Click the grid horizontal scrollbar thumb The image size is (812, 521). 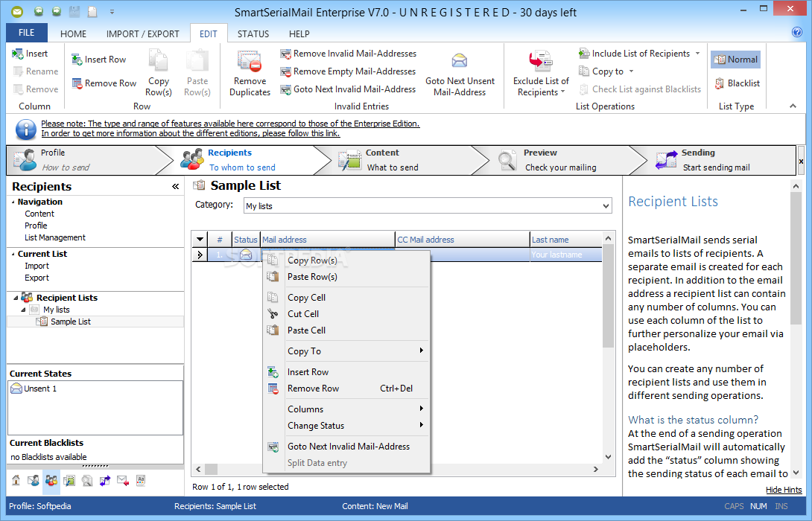click(212, 469)
